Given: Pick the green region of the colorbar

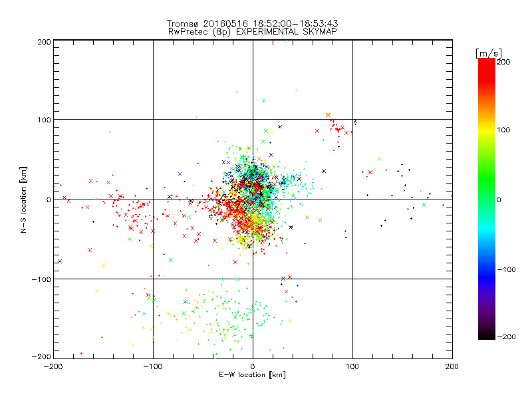Looking at the screenshot, I should [487, 180].
